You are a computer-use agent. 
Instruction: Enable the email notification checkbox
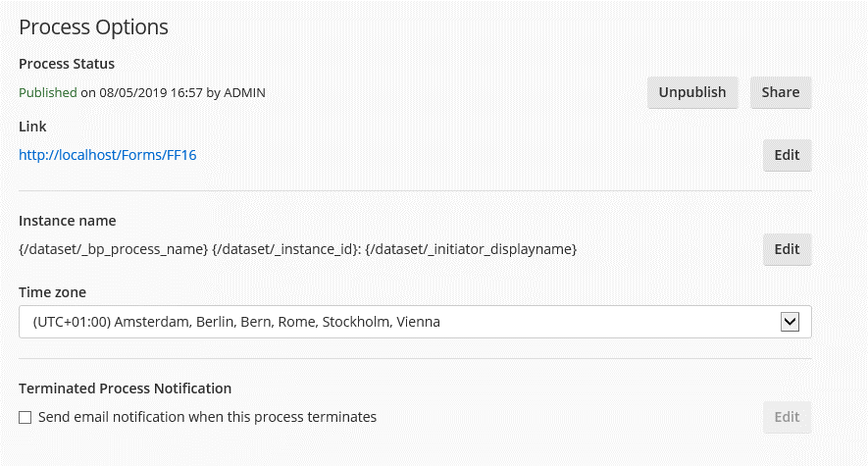(26, 418)
